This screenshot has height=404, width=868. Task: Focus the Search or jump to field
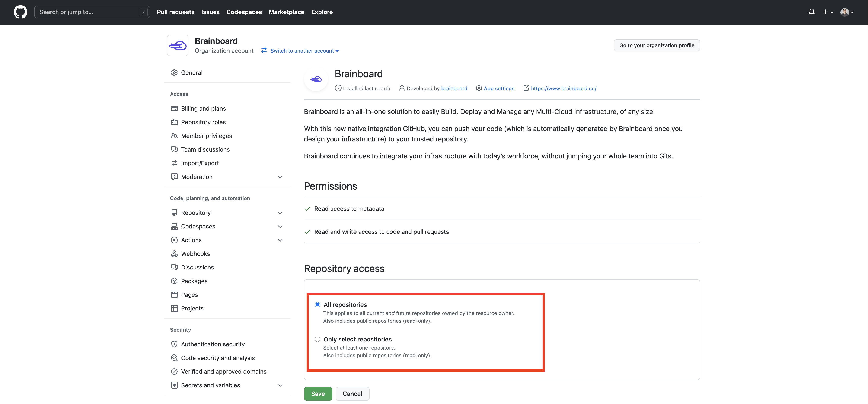[88, 12]
